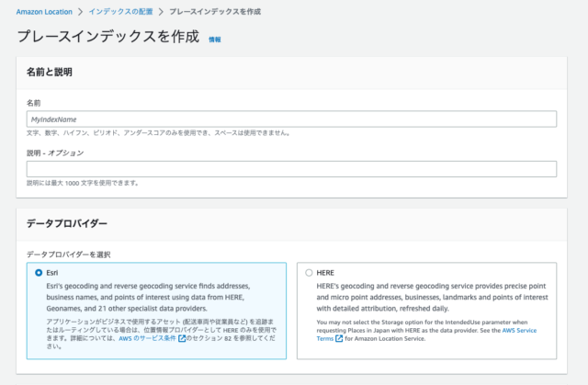This screenshot has height=385, width=588.
Task: Click the 情報 info link beside the title
Action: [x=215, y=40]
